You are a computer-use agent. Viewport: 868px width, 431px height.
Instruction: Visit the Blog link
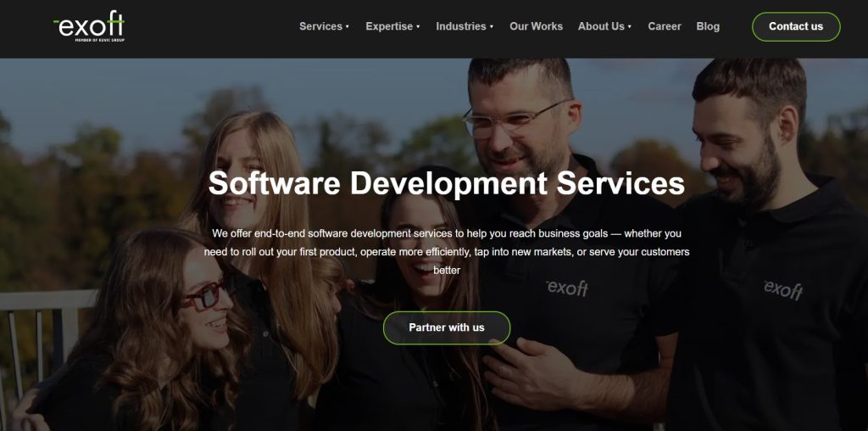[x=708, y=26]
